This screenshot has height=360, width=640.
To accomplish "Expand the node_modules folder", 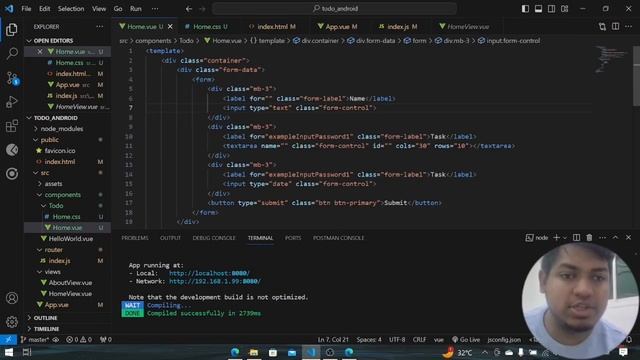I will click(67, 129).
